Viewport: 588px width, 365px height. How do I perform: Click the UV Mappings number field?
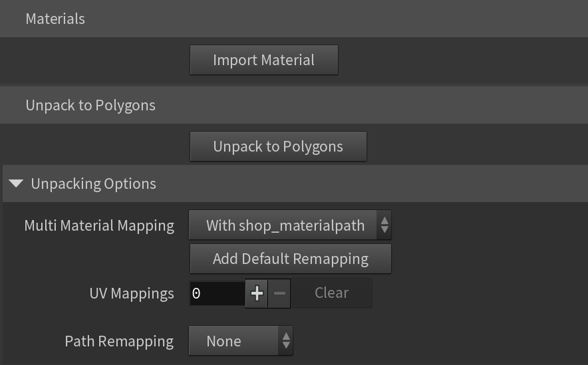(217, 293)
